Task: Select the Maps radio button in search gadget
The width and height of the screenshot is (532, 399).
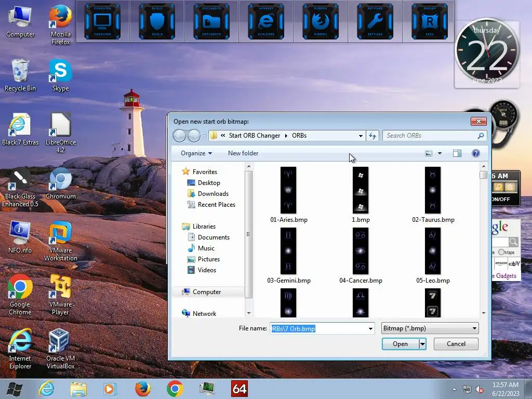Action: pyautogui.click(x=501, y=252)
